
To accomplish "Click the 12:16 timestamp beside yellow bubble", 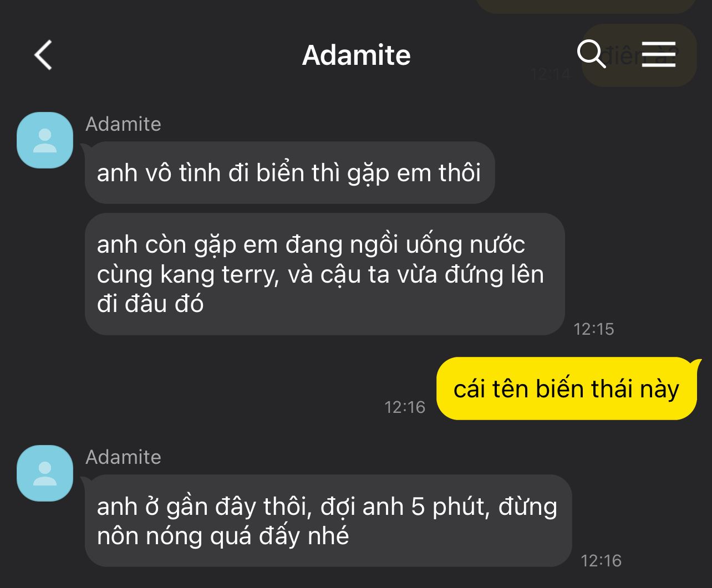I will (x=405, y=407).
